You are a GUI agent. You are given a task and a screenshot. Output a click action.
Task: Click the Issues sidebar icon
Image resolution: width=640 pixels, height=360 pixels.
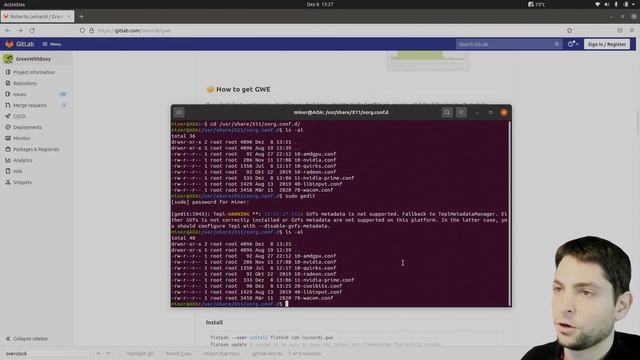(8, 94)
